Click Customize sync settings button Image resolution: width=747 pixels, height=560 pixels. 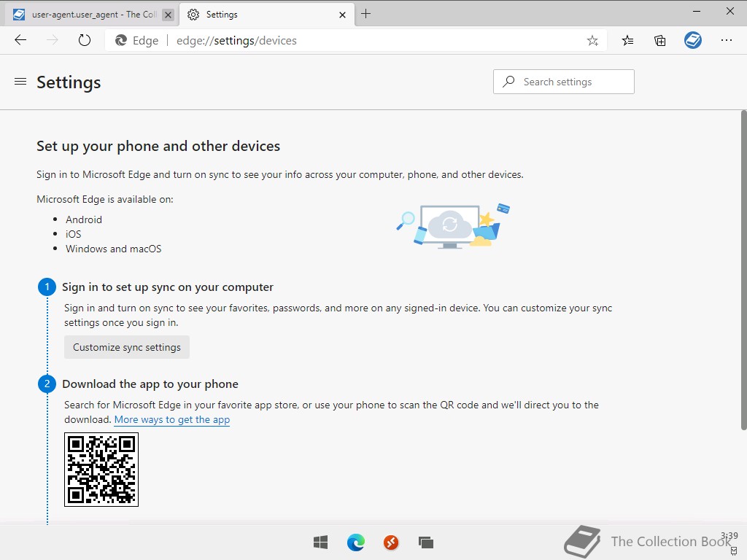[x=127, y=347]
